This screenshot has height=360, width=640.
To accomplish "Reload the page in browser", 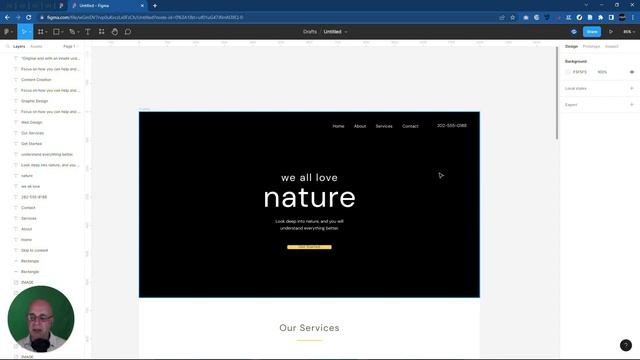I will (x=28, y=18).
